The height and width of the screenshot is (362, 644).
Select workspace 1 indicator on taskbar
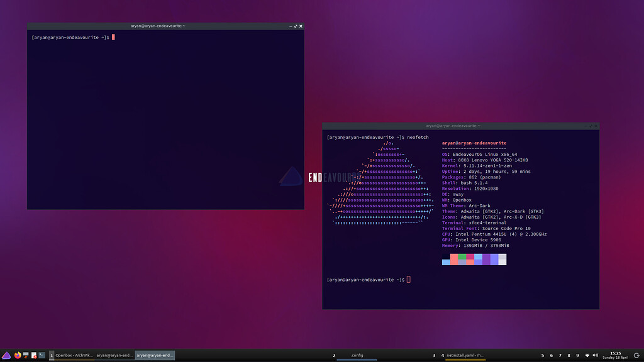pyautogui.click(x=52, y=355)
